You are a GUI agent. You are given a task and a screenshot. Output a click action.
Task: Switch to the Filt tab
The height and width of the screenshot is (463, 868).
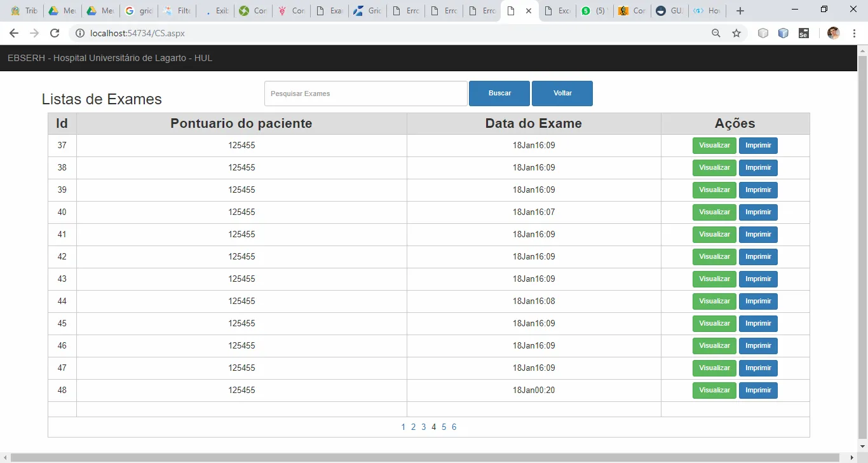point(177,11)
